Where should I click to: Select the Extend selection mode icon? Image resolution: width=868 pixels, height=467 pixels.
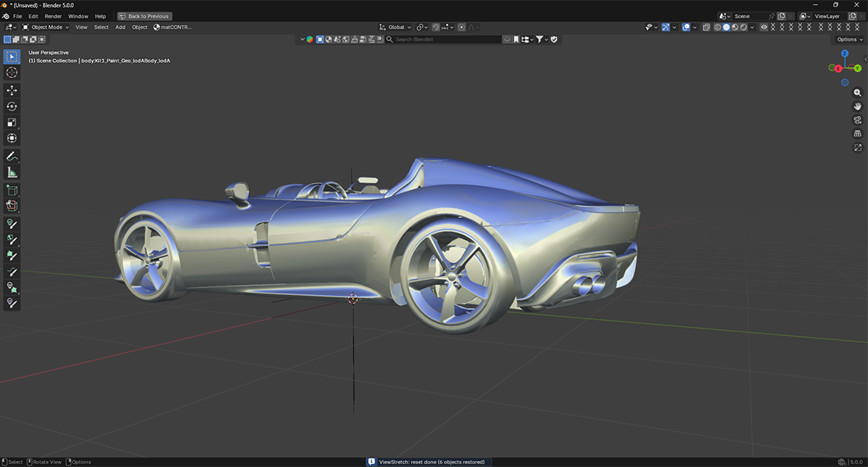coord(16,39)
